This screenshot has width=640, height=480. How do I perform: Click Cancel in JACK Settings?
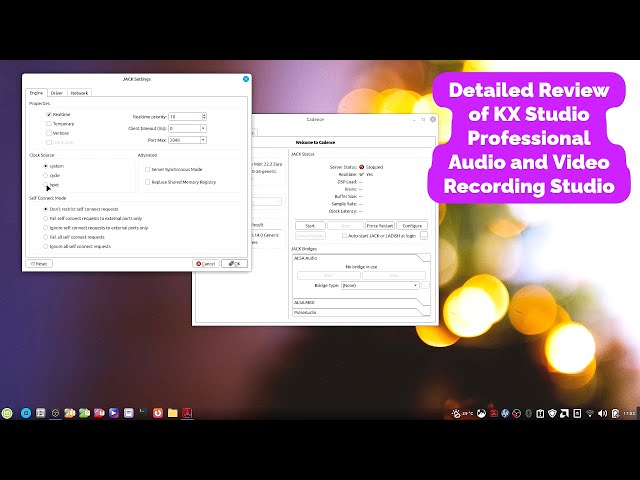click(x=206, y=264)
